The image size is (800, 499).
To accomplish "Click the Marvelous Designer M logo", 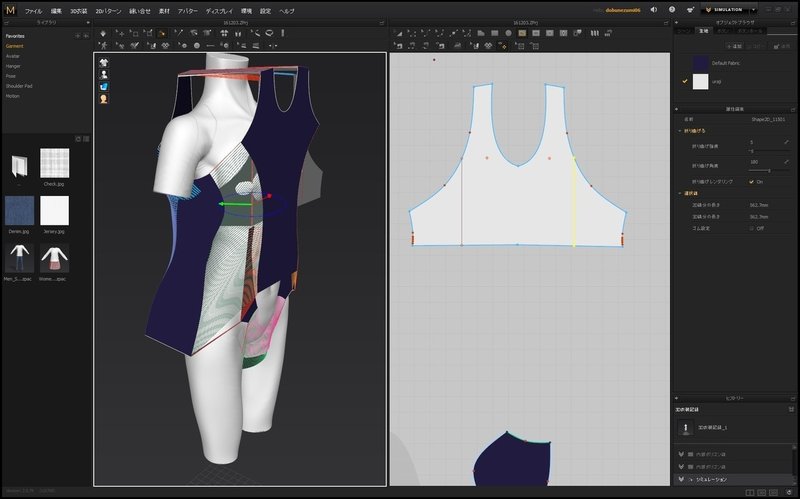I will [10, 10].
